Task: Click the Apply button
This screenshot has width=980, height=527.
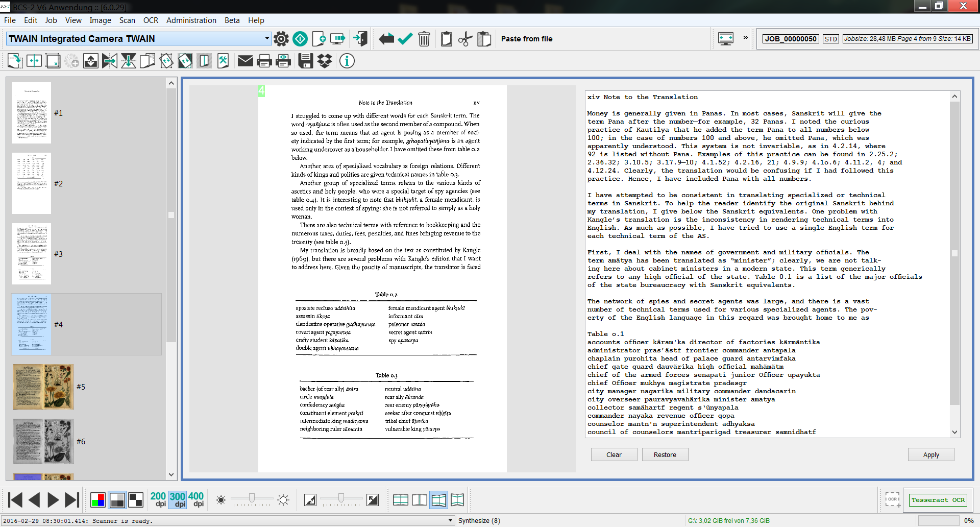Action: 930,454
